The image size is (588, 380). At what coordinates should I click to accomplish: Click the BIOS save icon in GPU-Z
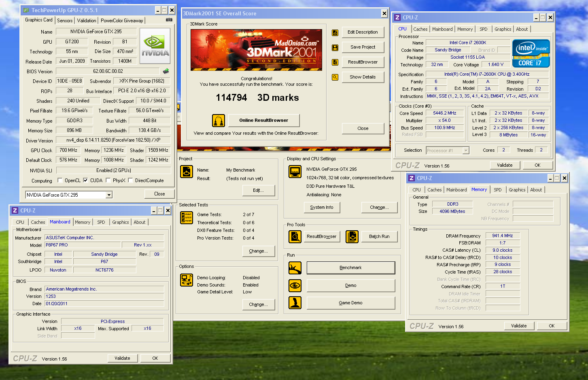point(166,71)
